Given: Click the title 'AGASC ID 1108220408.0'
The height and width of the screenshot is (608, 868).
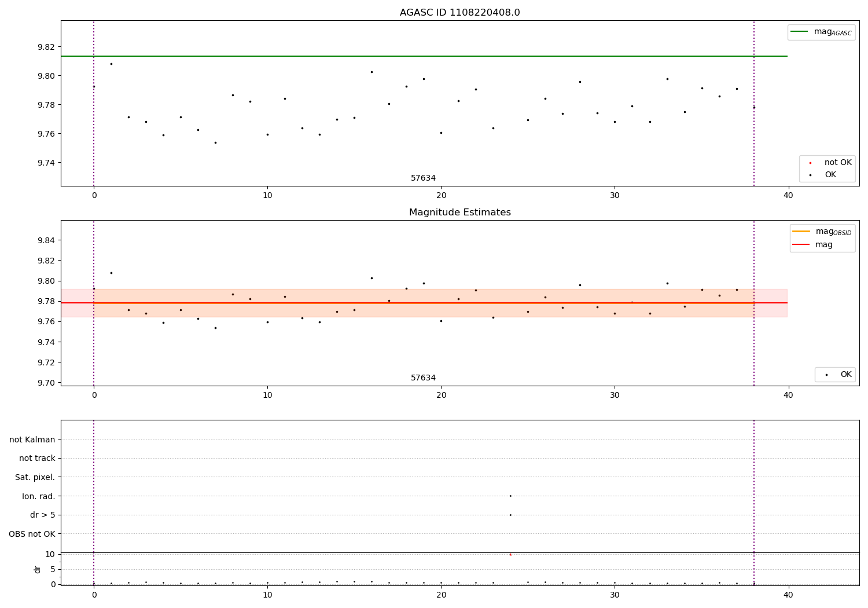Looking at the screenshot, I should coord(459,13).
